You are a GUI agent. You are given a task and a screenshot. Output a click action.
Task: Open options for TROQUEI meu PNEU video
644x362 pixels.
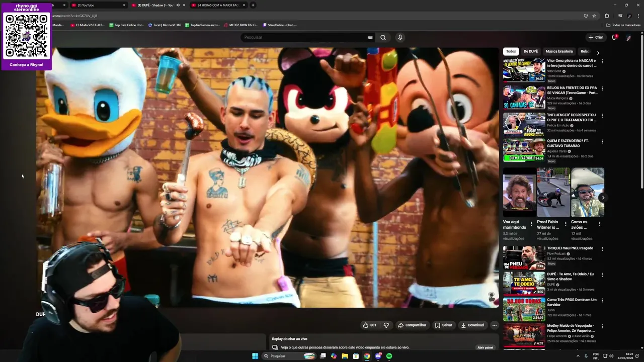pyautogui.click(x=602, y=249)
